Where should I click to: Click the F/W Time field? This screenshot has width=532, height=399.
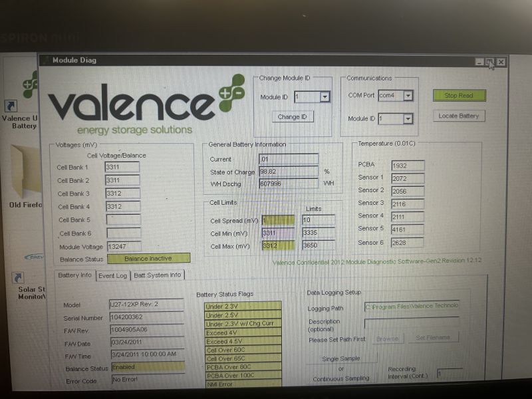click(x=148, y=354)
